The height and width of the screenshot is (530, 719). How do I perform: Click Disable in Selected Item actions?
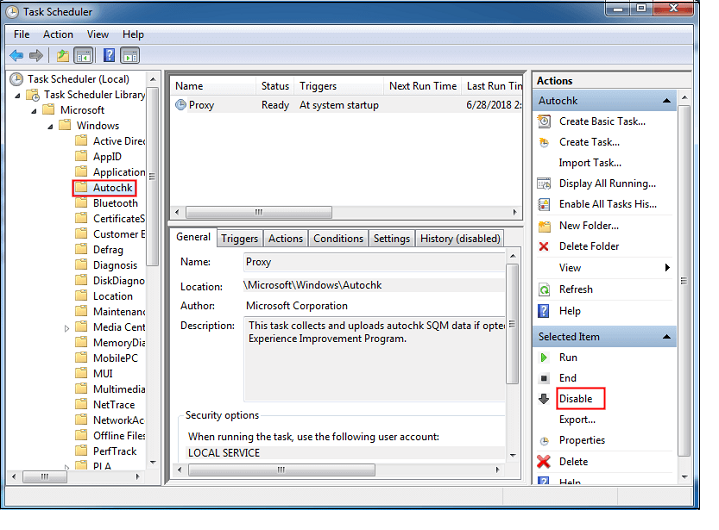[x=576, y=399]
